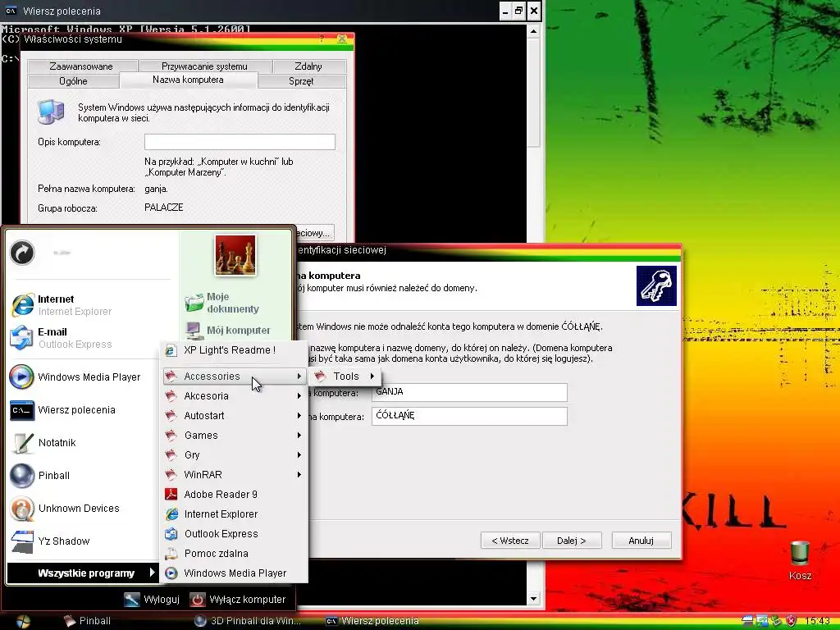
Task: Expand the WinRAR program group
Action: click(x=234, y=475)
